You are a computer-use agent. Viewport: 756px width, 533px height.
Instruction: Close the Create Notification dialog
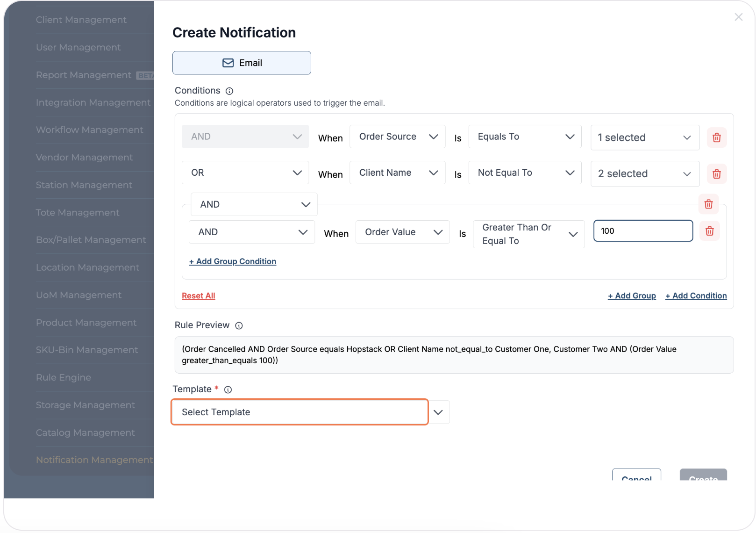coord(738,17)
